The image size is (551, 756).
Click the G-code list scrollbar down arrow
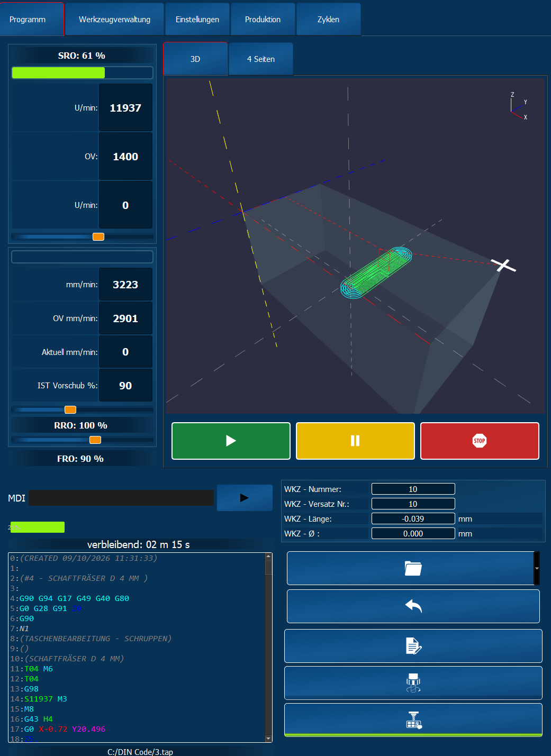[268, 739]
